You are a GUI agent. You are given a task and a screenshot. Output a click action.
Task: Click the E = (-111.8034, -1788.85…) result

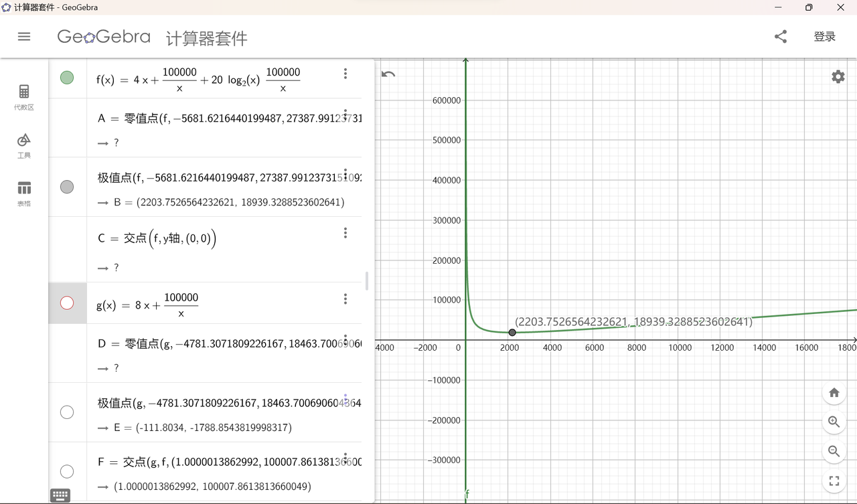click(203, 427)
